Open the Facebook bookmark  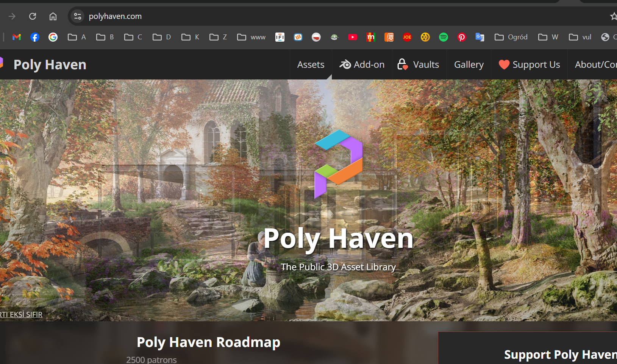pyautogui.click(x=35, y=37)
